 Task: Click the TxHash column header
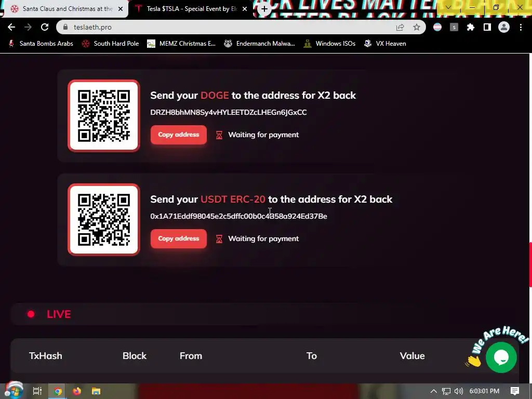(46, 355)
